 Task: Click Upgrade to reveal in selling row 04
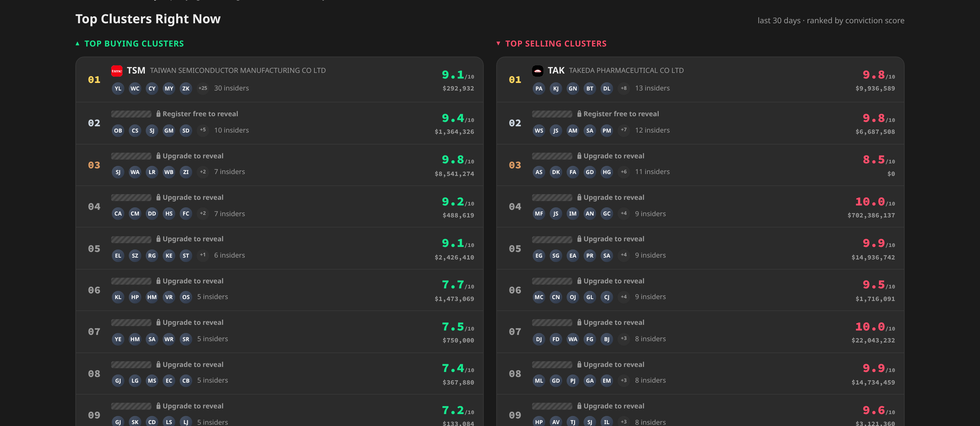[x=611, y=197]
